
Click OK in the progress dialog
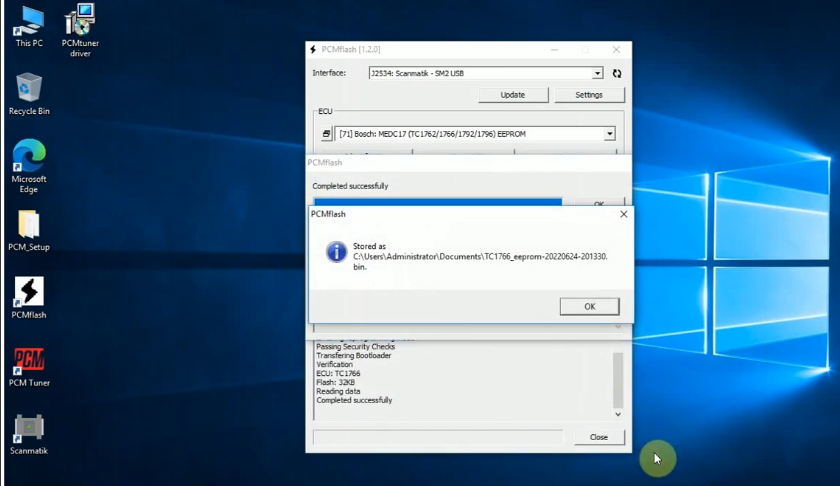tap(599, 203)
